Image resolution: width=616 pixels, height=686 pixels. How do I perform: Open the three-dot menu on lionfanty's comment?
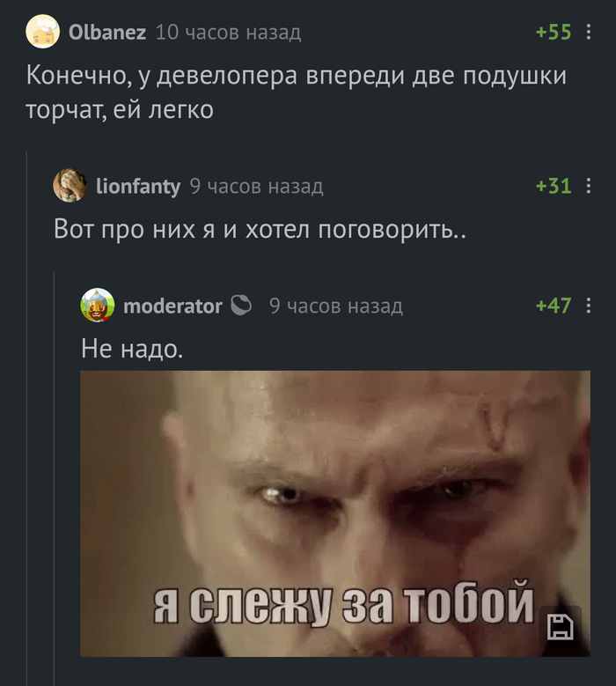click(589, 186)
